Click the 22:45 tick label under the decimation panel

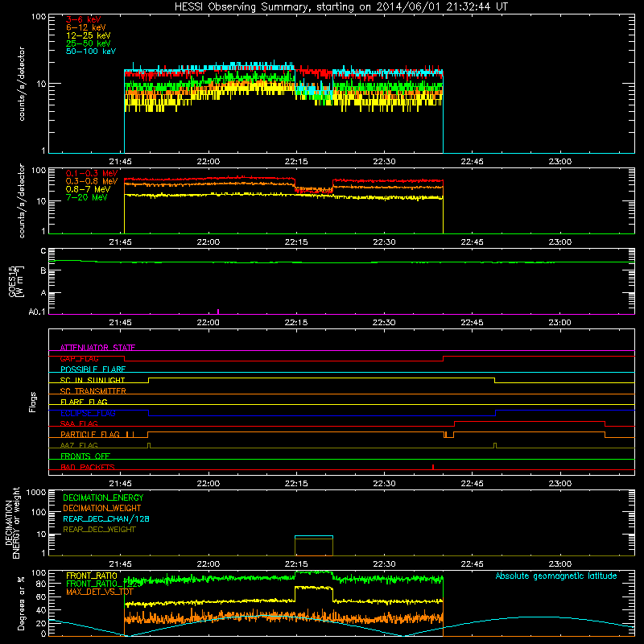coord(472,564)
